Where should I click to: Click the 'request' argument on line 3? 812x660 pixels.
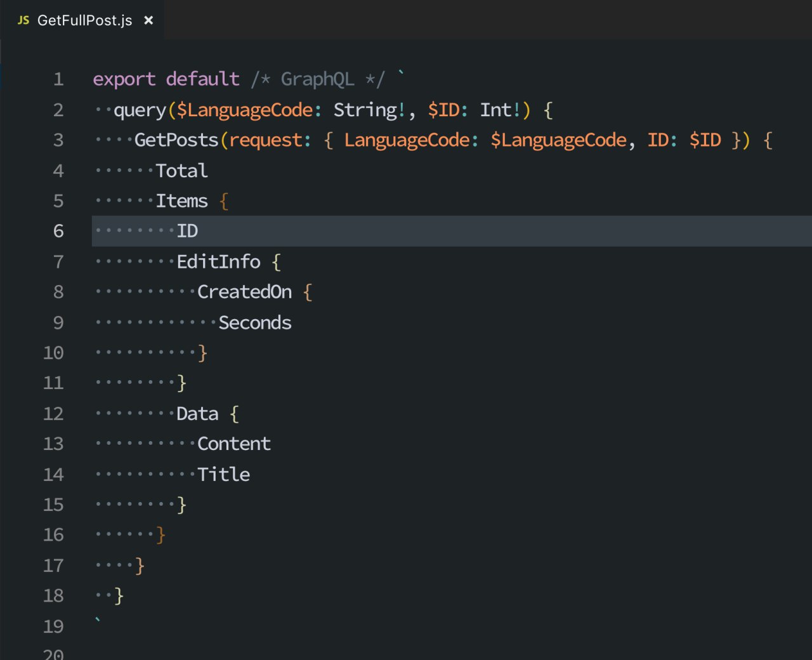[266, 141]
